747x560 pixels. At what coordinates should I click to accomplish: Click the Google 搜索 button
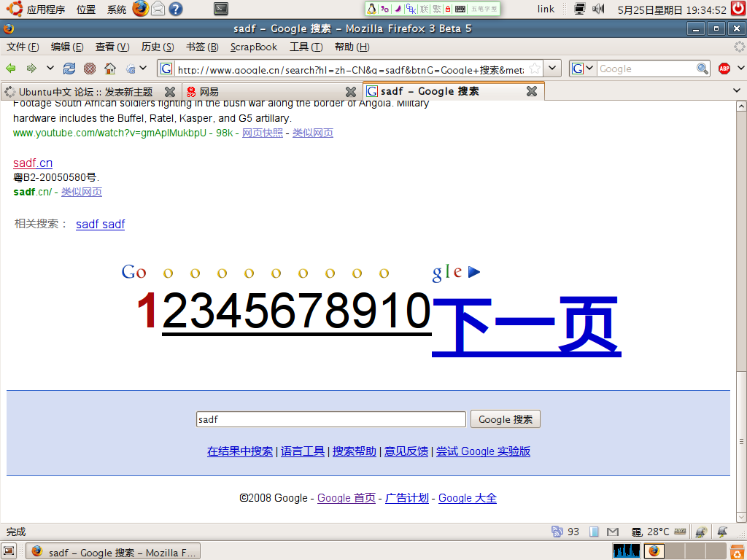click(506, 419)
